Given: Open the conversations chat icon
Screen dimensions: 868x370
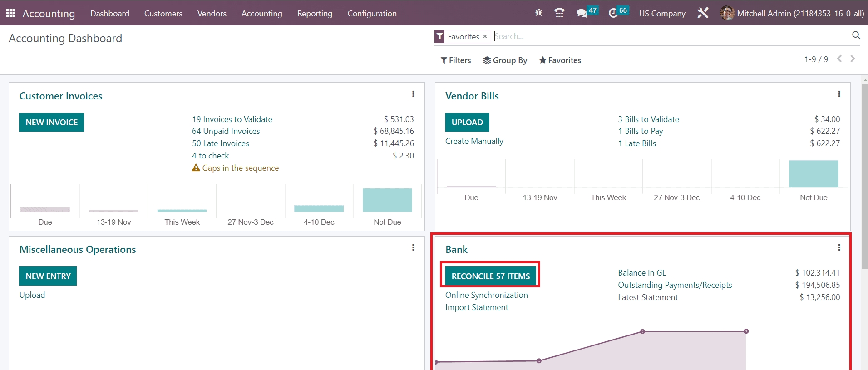Looking at the screenshot, I should point(582,13).
